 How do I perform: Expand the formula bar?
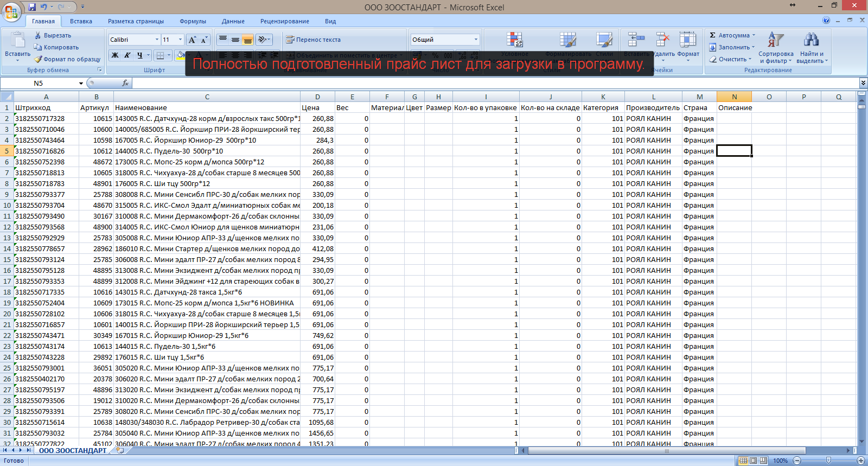coord(863,83)
